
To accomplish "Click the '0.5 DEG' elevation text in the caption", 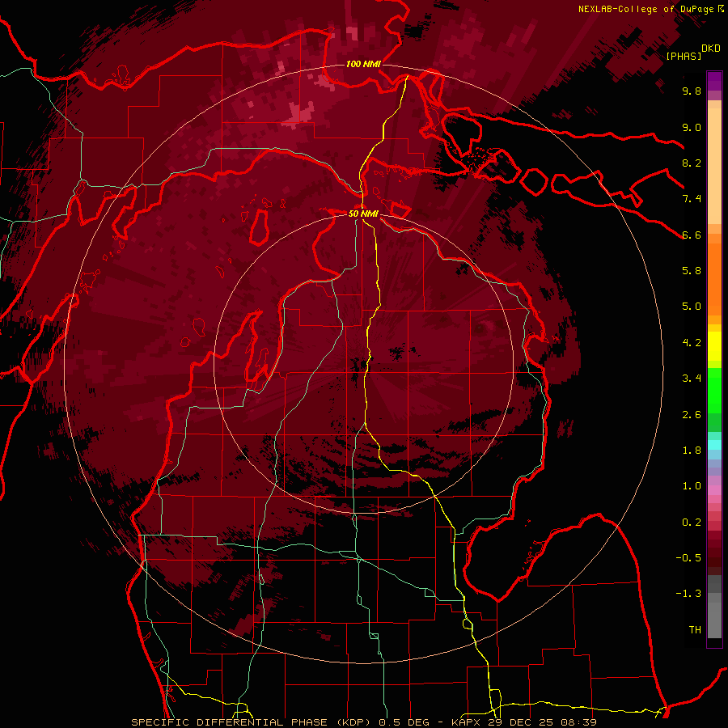I will point(405,722).
